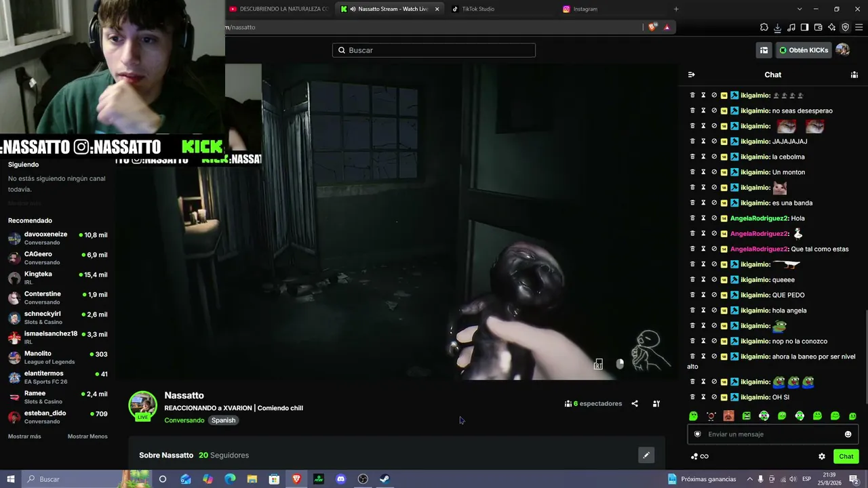Image resolution: width=868 pixels, height=488 pixels.
Task: Open the Brave VPN shield icon
Action: 845,27
